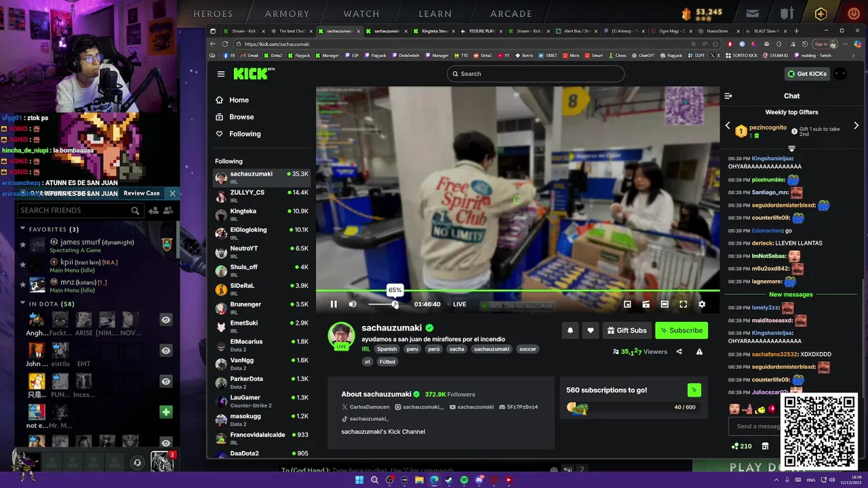The height and width of the screenshot is (488, 868).
Task: Click the clip creation icon in player
Action: [x=646, y=304]
